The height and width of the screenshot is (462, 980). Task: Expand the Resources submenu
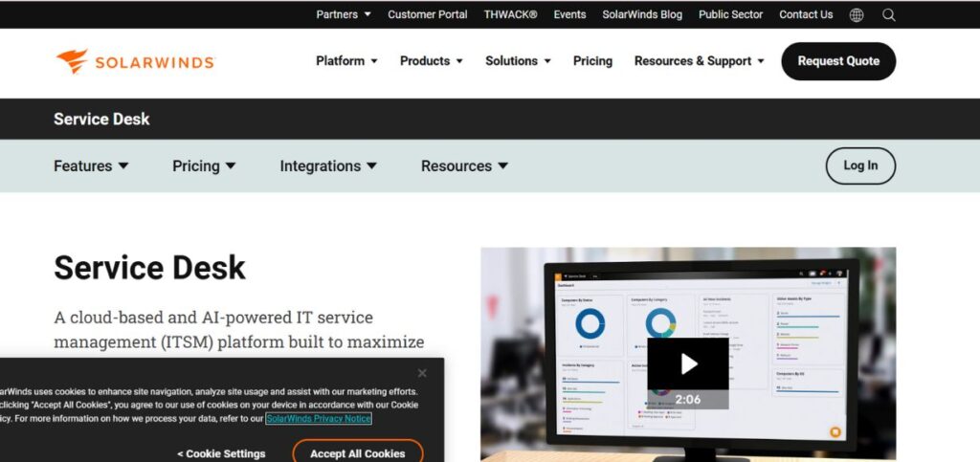(464, 166)
